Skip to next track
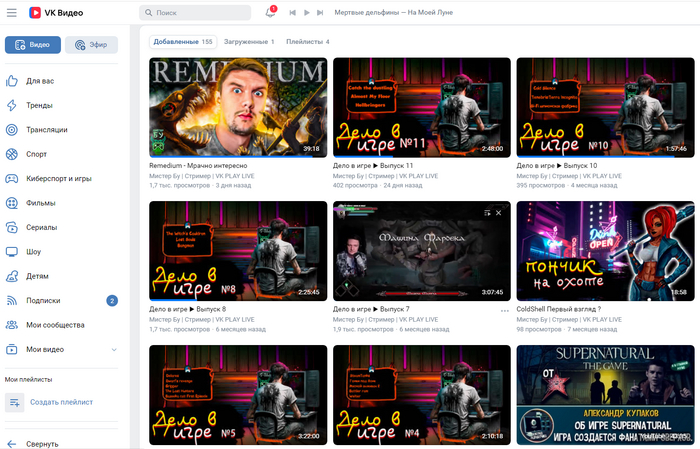Image resolution: width=700 pixels, height=449 pixels. click(x=320, y=12)
